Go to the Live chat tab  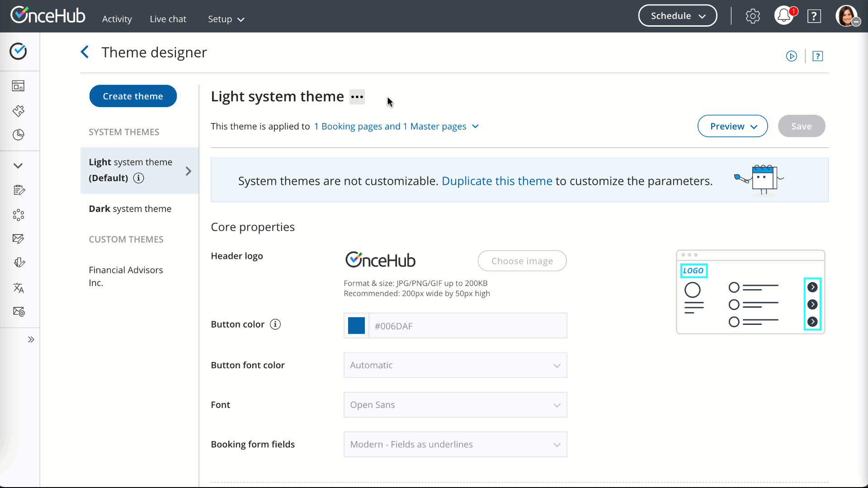point(168,19)
